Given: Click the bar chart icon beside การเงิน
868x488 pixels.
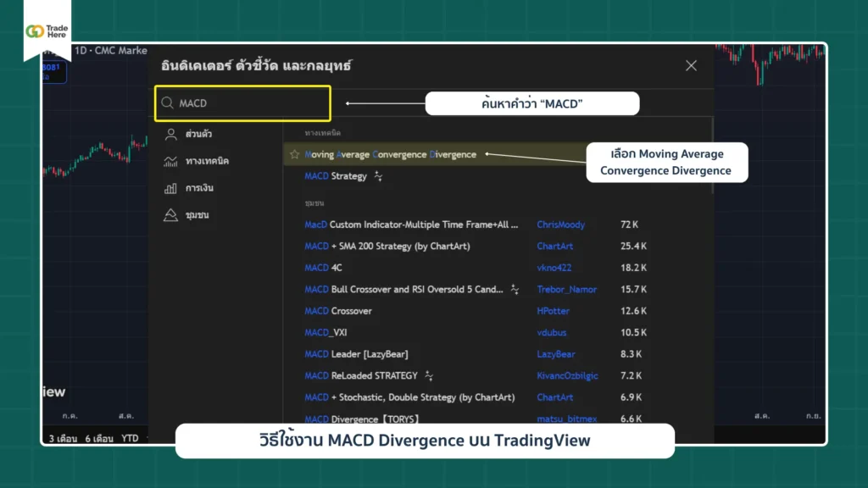Looking at the screenshot, I should [170, 188].
